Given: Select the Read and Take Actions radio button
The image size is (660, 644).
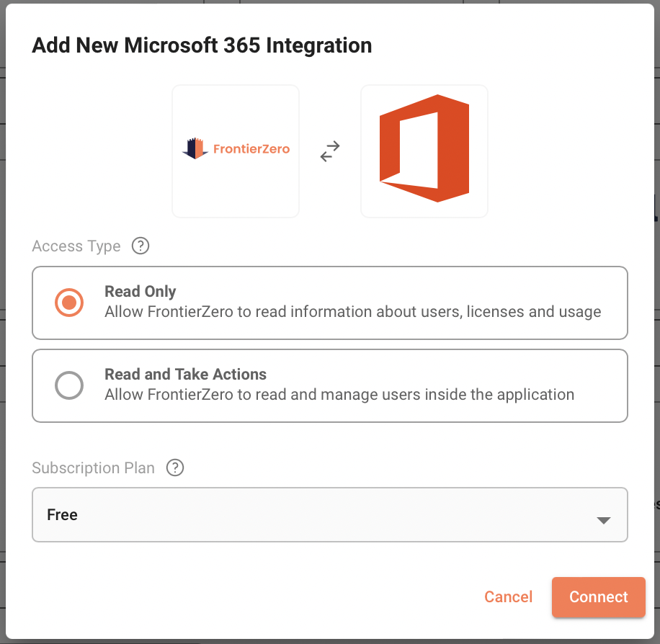Looking at the screenshot, I should tap(69, 385).
